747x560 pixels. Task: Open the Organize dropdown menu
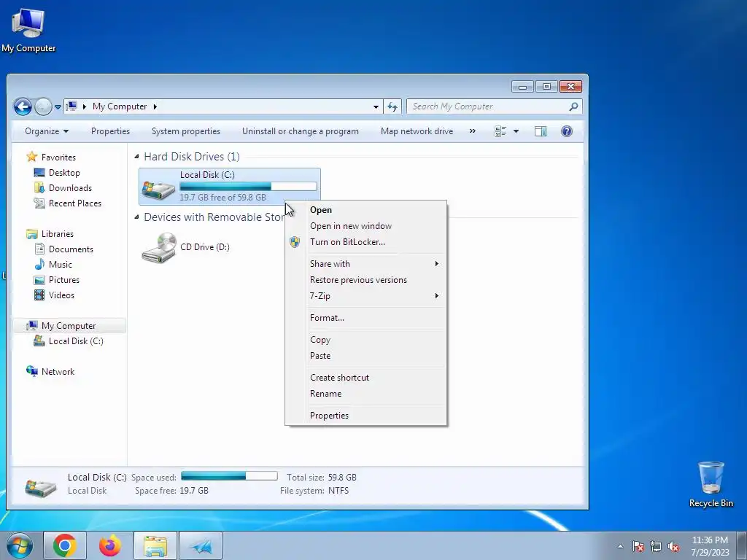point(47,131)
